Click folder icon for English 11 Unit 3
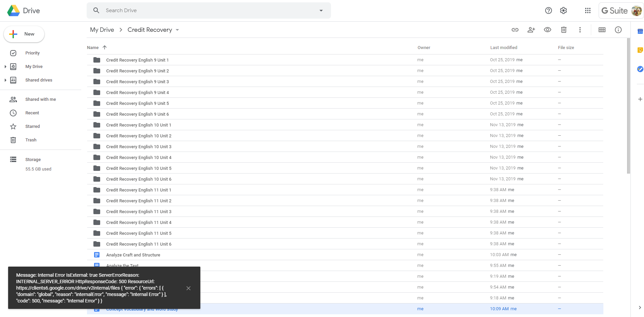This screenshot has width=644, height=317. pyautogui.click(x=97, y=211)
